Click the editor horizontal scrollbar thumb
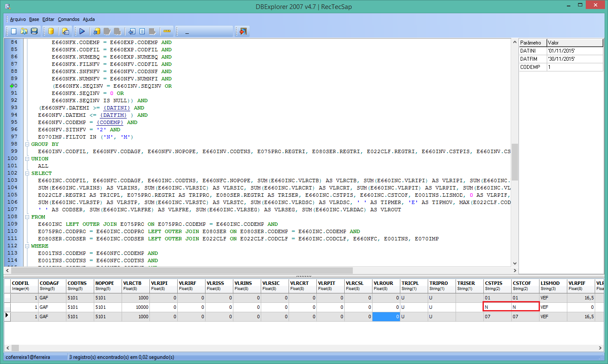 [182, 270]
